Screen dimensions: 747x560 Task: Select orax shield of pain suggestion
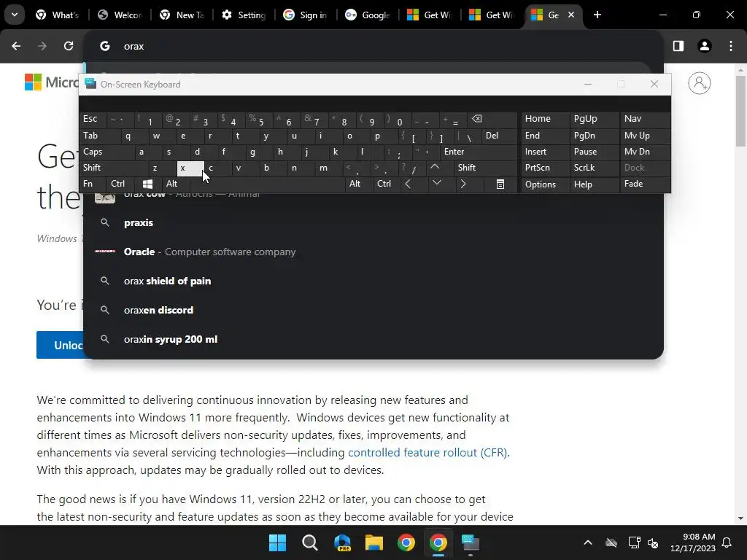coord(373,281)
